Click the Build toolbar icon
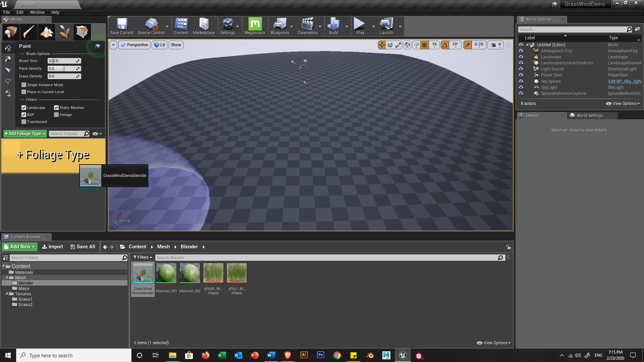 333,26
